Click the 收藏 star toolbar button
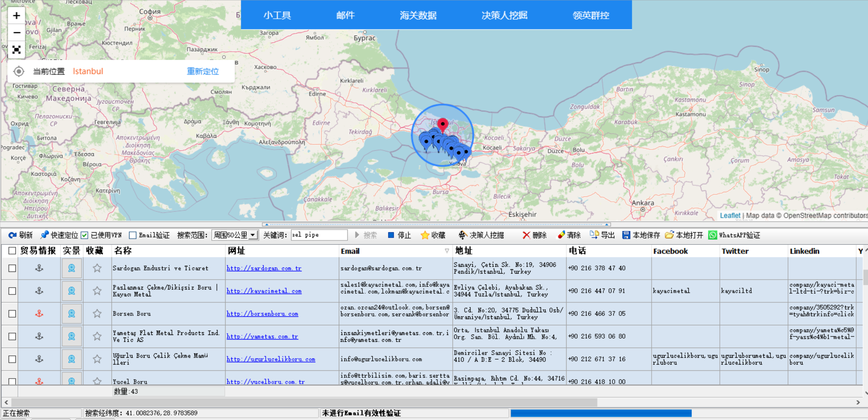The image size is (868, 420). pos(433,235)
